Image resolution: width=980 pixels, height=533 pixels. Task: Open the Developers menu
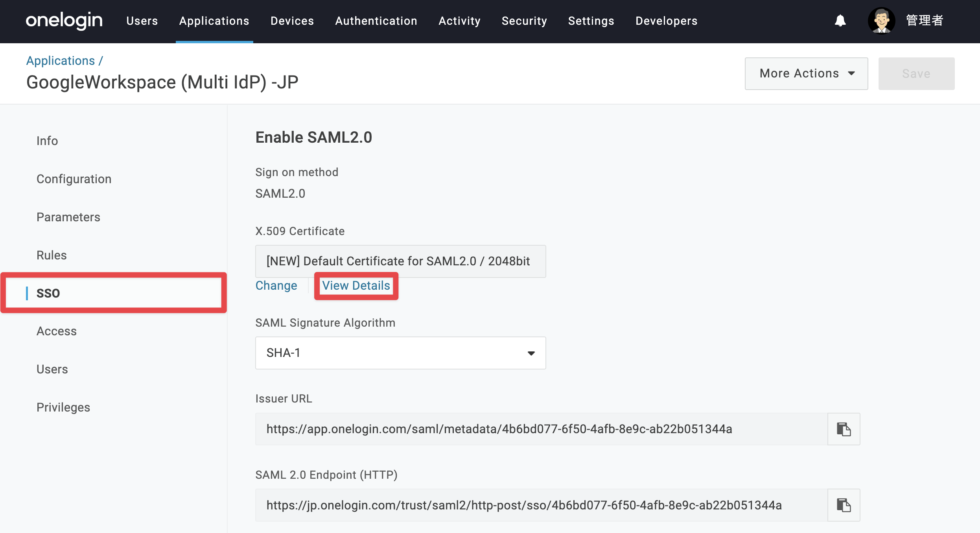(666, 21)
